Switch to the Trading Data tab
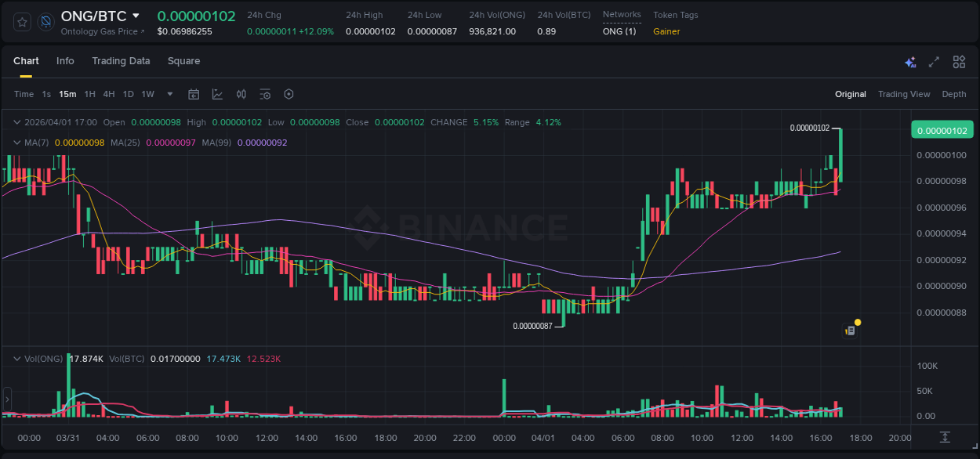Image resolution: width=980 pixels, height=459 pixels. pyautogui.click(x=121, y=61)
